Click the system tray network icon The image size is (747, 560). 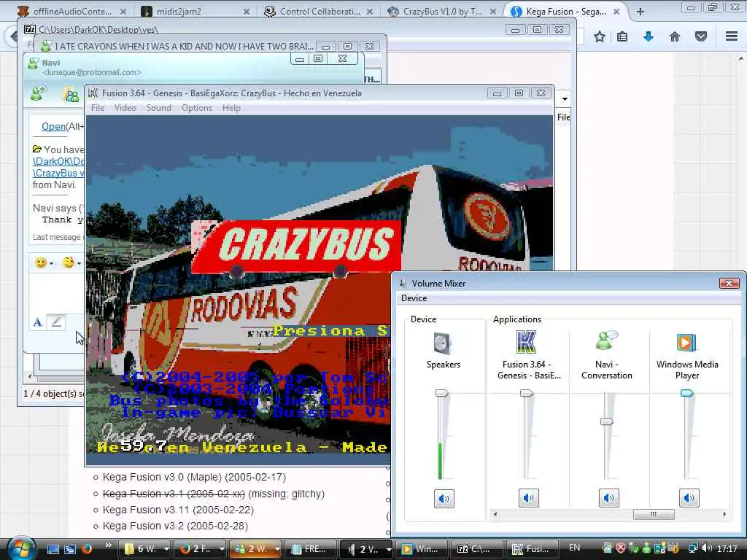[x=693, y=548]
